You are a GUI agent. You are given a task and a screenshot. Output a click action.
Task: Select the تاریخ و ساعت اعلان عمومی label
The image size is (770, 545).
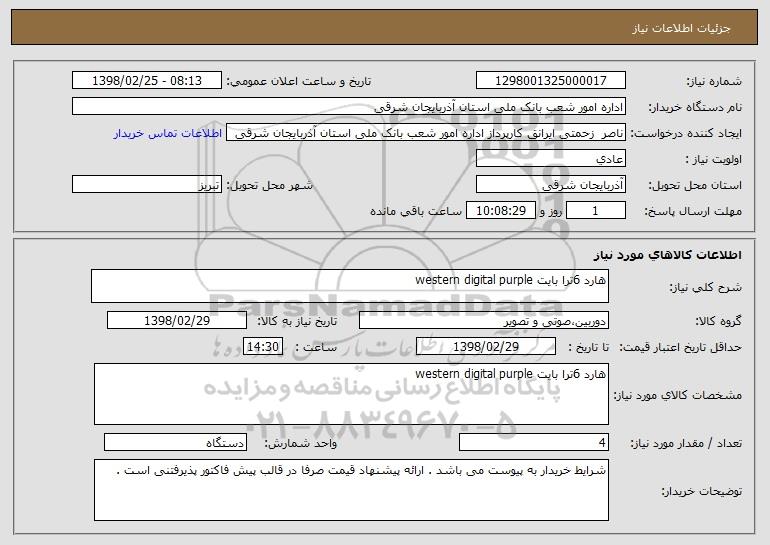pos(299,81)
